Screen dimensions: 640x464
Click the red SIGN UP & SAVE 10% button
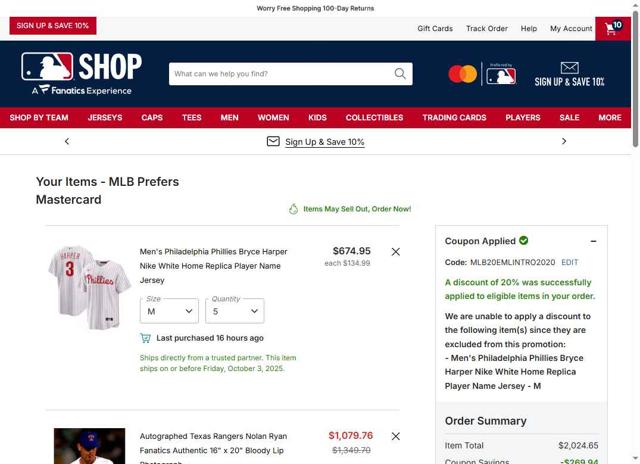(x=53, y=26)
